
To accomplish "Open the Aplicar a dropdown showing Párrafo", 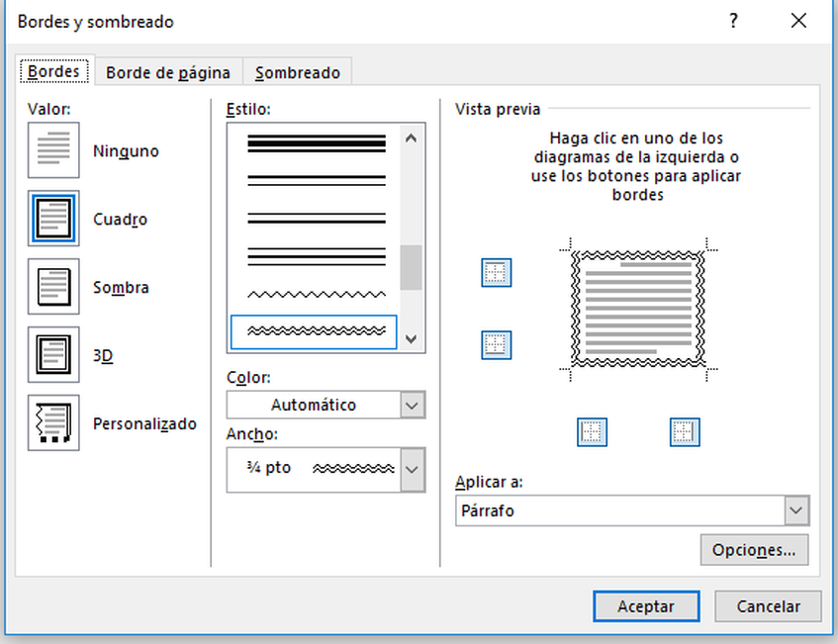I will tap(796, 510).
